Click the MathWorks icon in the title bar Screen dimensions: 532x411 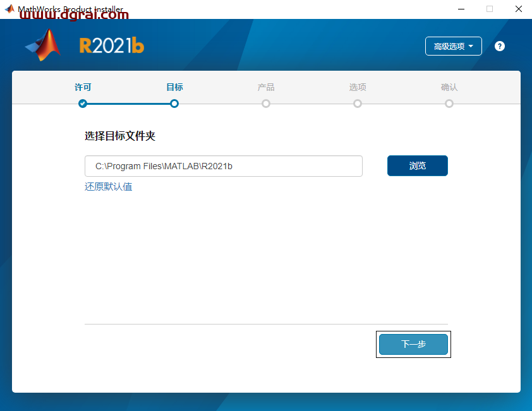[x=8, y=9]
